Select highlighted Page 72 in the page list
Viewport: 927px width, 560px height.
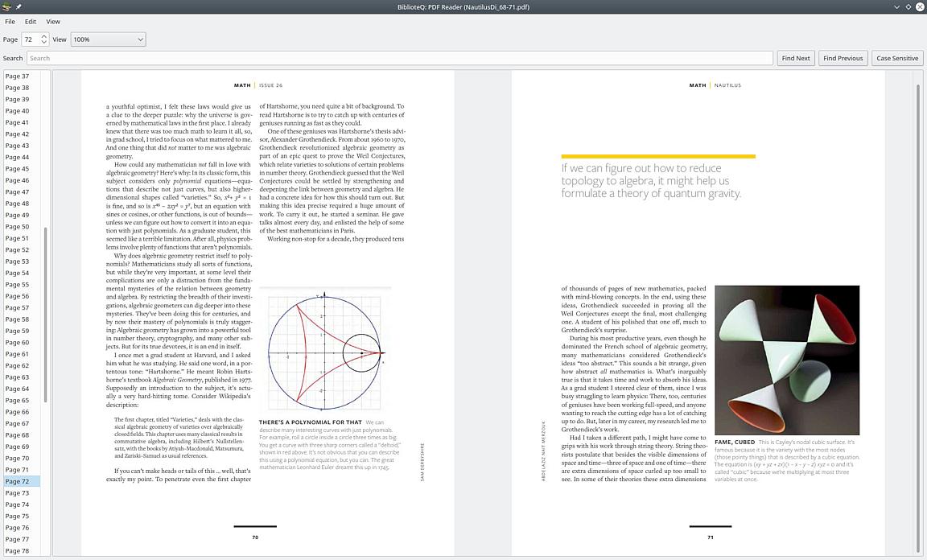[x=22, y=481]
